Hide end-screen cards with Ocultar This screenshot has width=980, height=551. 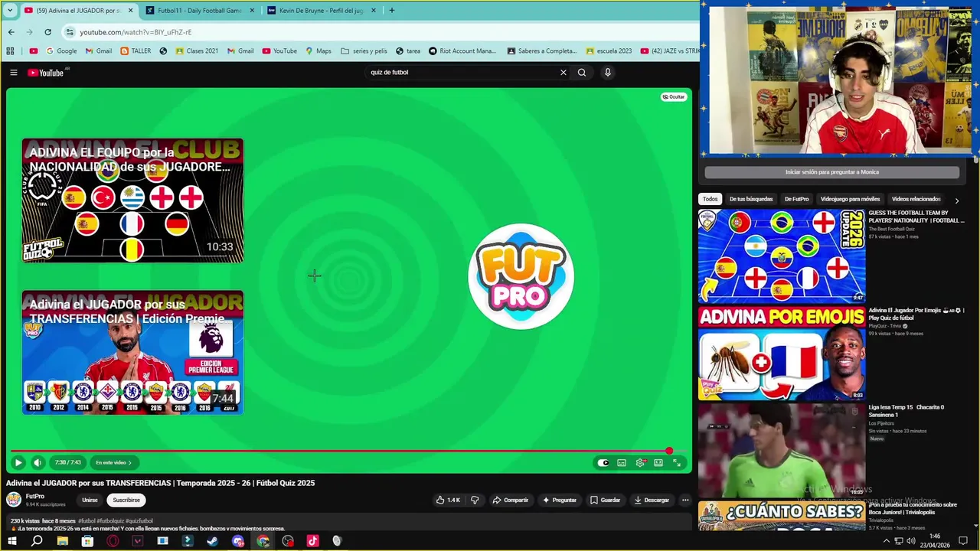point(675,97)
